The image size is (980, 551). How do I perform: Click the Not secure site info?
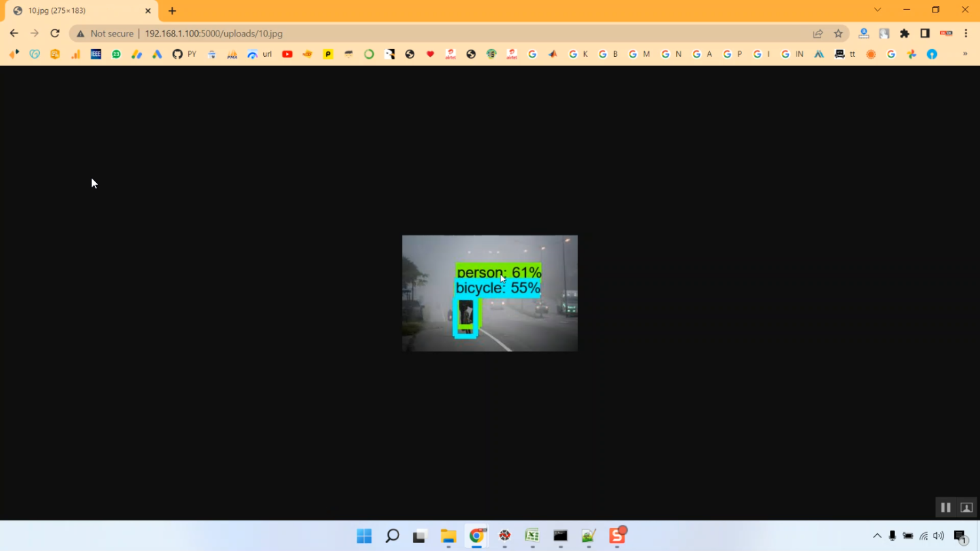(x=105, y=33)
